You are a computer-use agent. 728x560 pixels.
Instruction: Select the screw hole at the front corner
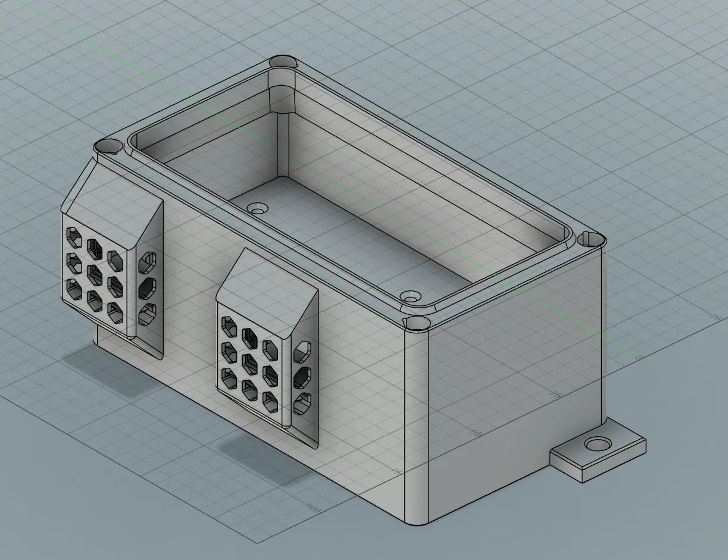click(417, 323)
